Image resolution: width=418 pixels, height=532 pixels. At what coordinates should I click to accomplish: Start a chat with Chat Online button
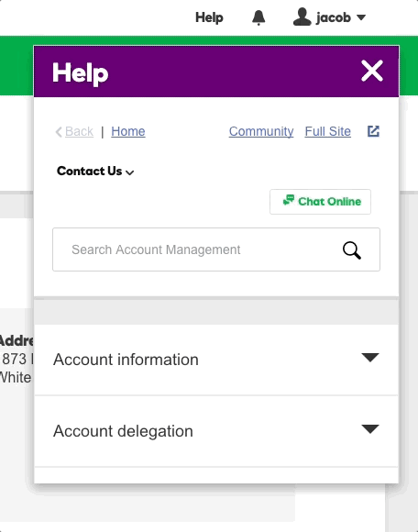320,202
